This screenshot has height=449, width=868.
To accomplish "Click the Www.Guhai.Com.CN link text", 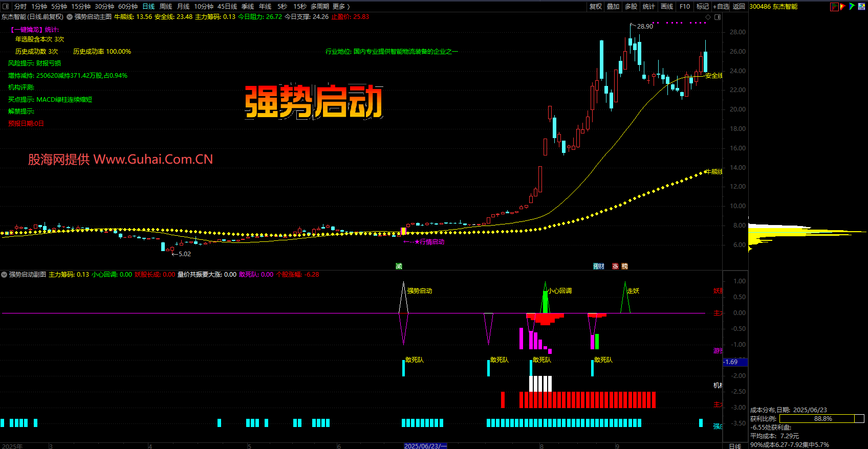I will click(x=153, y=159).
